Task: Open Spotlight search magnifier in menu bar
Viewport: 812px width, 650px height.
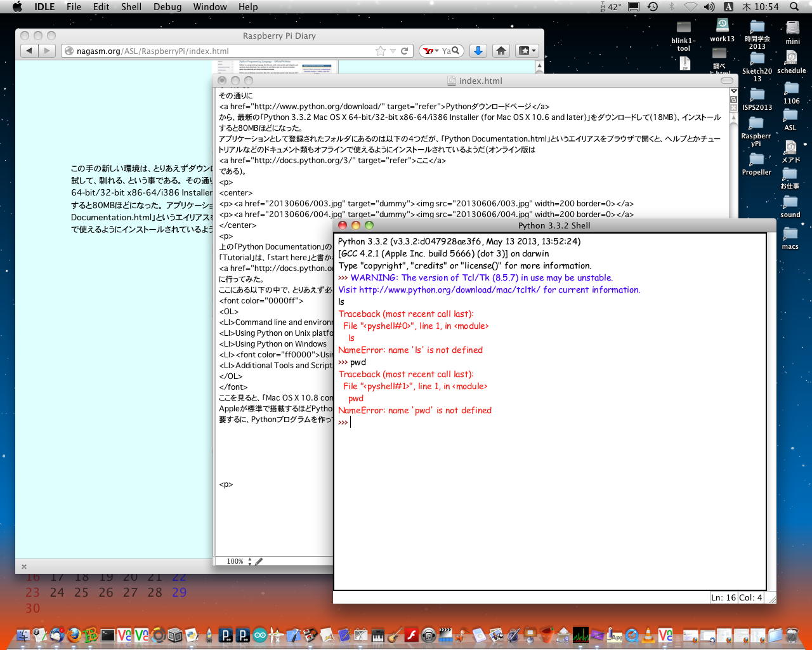Action: (x=794, y=7)
